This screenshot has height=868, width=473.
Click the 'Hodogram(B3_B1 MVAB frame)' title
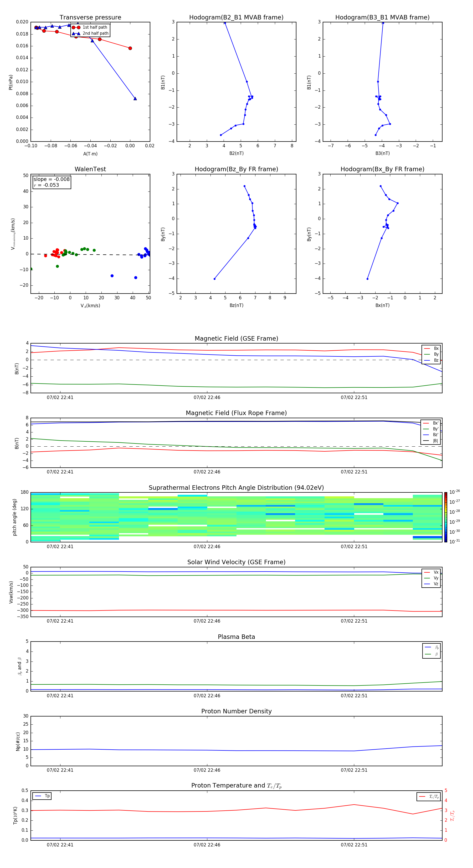click(x=382, y=17)
